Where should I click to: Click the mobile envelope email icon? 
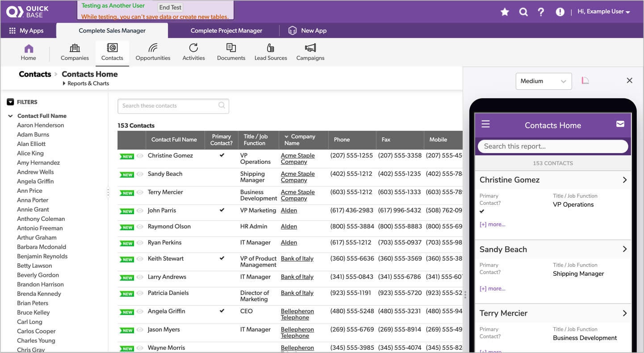click(620, 124)
